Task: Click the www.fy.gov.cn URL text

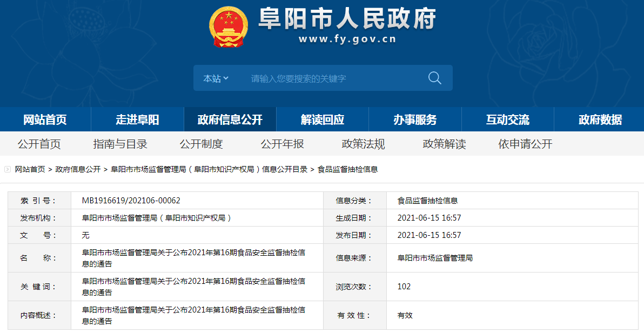Action: [x=347, y=39]
